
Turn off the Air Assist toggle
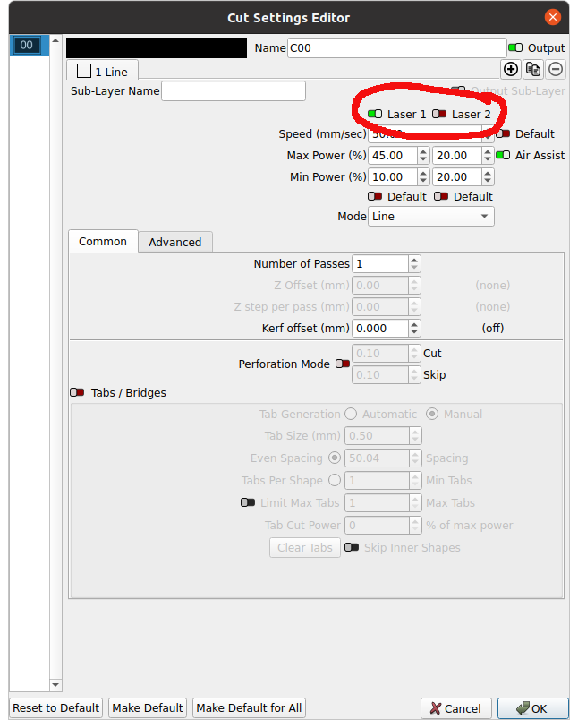pos(503,155)
